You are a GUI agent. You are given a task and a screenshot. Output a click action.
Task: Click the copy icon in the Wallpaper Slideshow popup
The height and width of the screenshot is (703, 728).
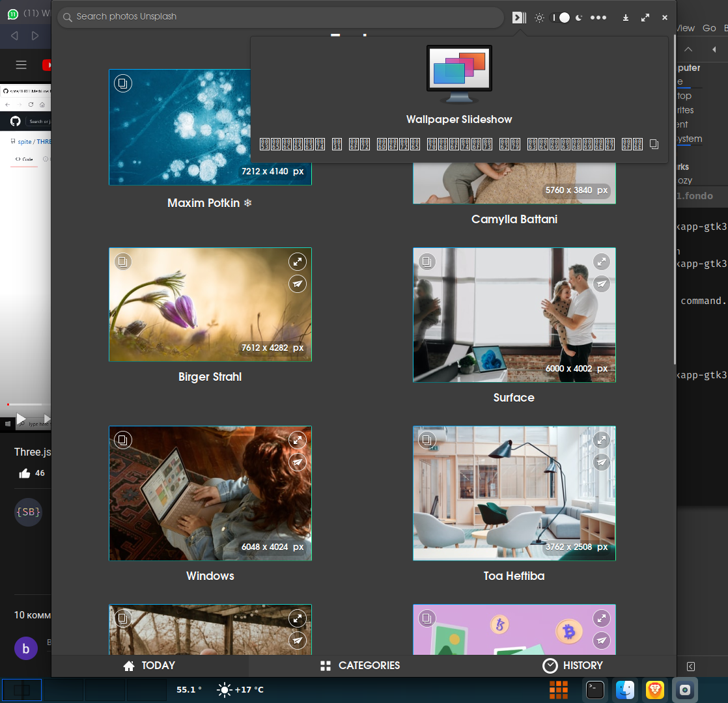(x=654, y=144)
